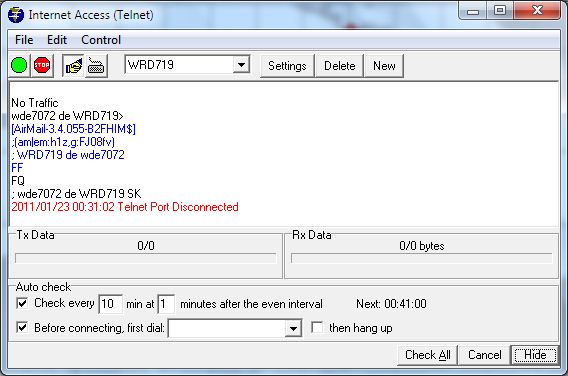Click the Internet Access app icon in title bar

tap(16, 15)
